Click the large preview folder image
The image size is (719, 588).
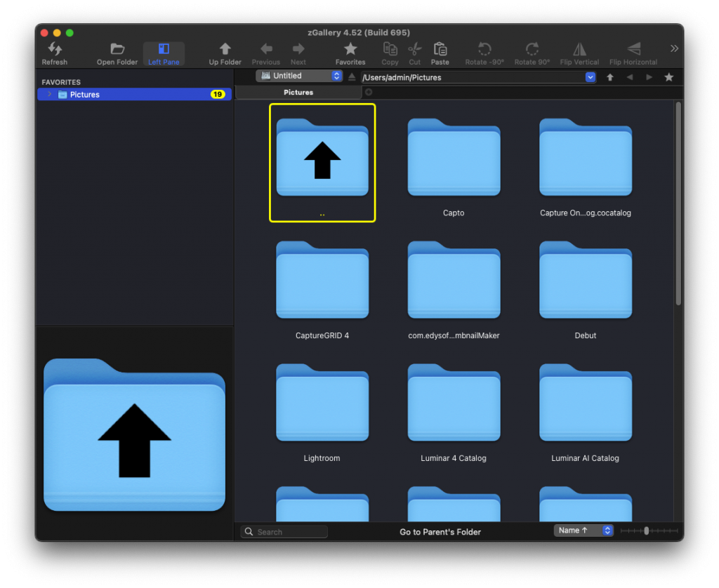tap(134, 434)
